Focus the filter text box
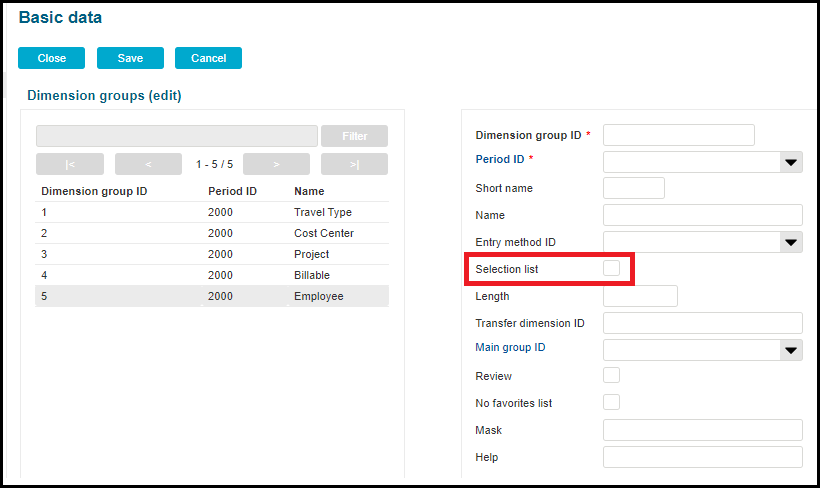Screen dimensions: 820x488 [177, 136]
